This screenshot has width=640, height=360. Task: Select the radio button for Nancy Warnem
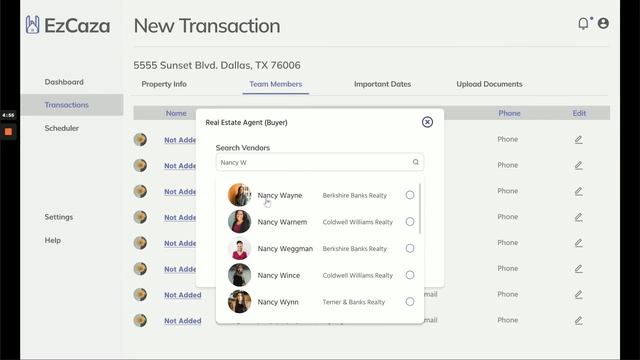pyautogui.click(x=410, y=222)
